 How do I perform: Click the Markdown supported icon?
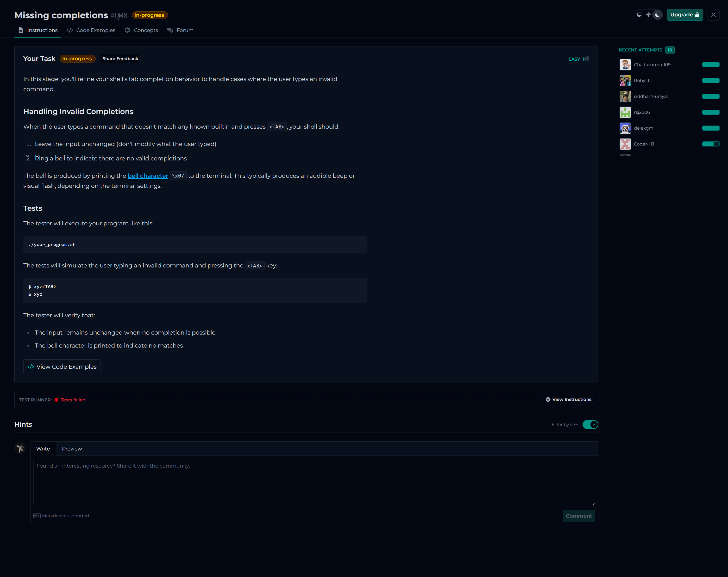[x=37, y=516]
